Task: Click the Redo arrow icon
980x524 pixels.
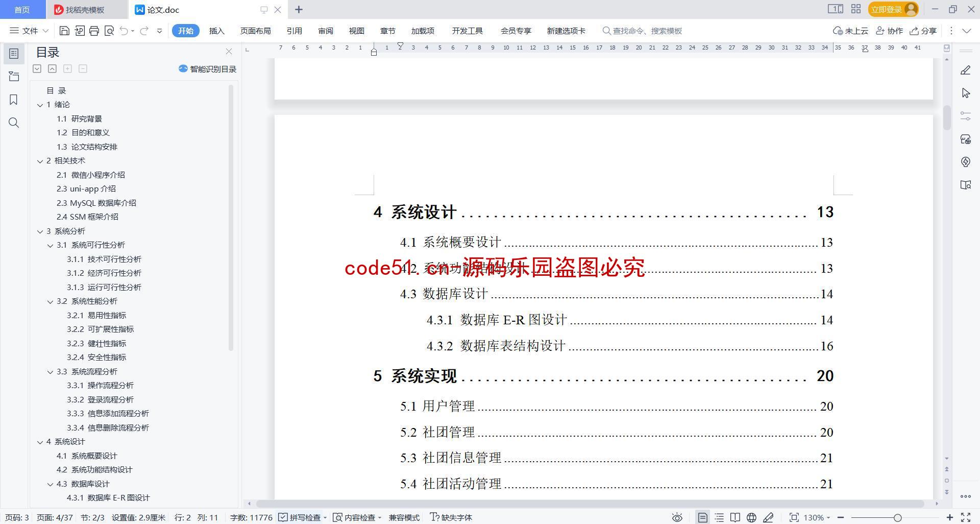Action: click(144, 31)
